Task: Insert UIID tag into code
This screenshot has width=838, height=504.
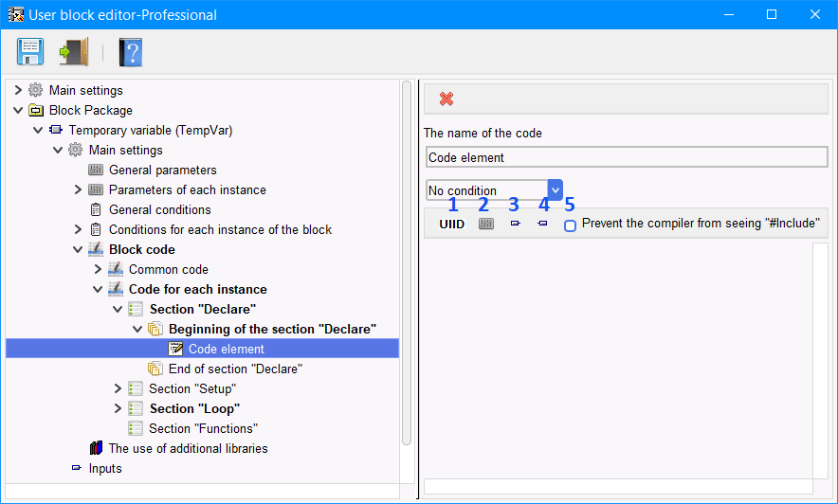Action: coord(451,225)
